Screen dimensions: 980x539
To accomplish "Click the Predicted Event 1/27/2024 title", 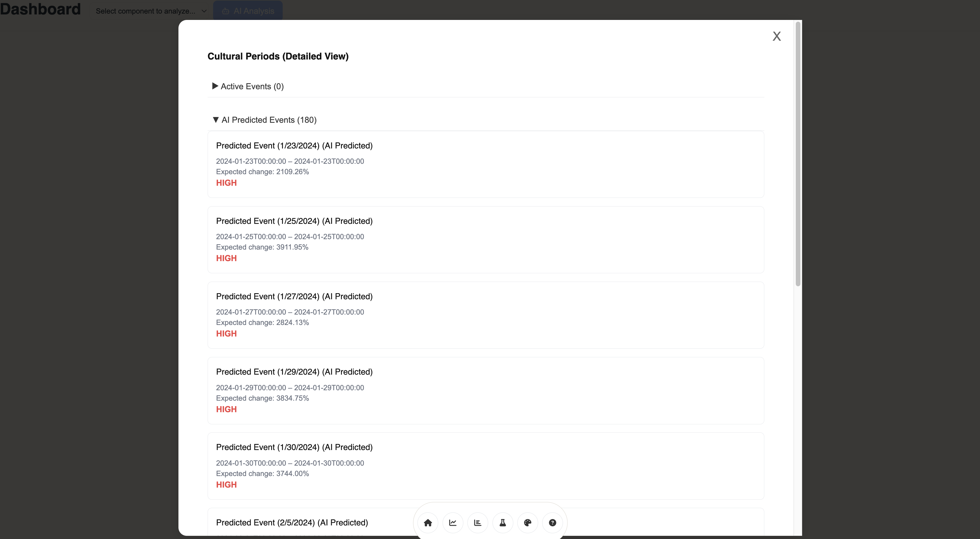I will tap(294, 297).
